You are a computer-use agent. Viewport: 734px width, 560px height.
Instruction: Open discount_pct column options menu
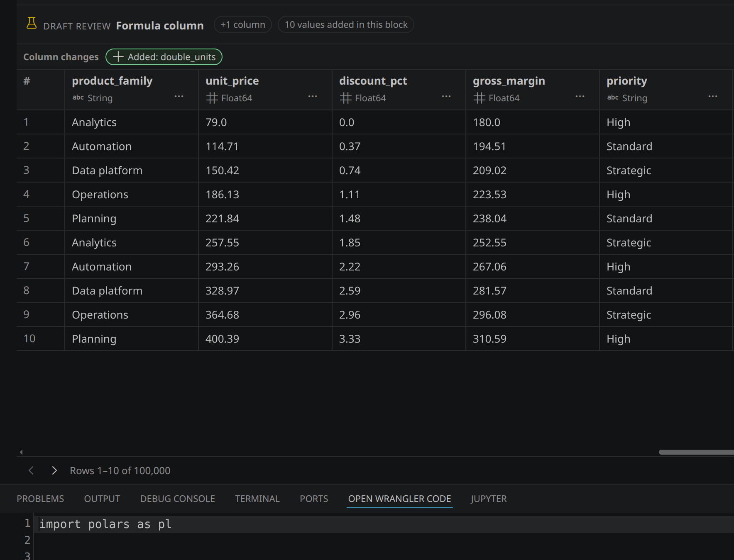[446, 96]
